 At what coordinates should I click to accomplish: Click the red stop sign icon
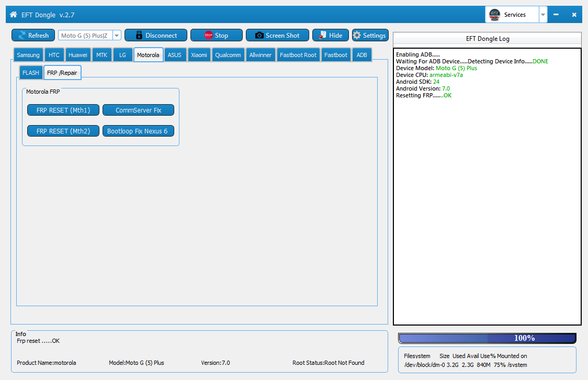point(209,35)
